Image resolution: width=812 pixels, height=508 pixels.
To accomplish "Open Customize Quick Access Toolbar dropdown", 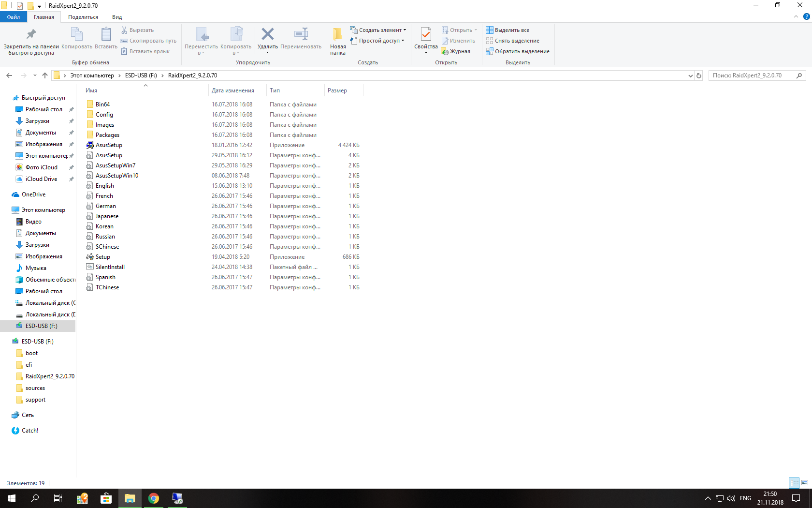I will 40,6.
